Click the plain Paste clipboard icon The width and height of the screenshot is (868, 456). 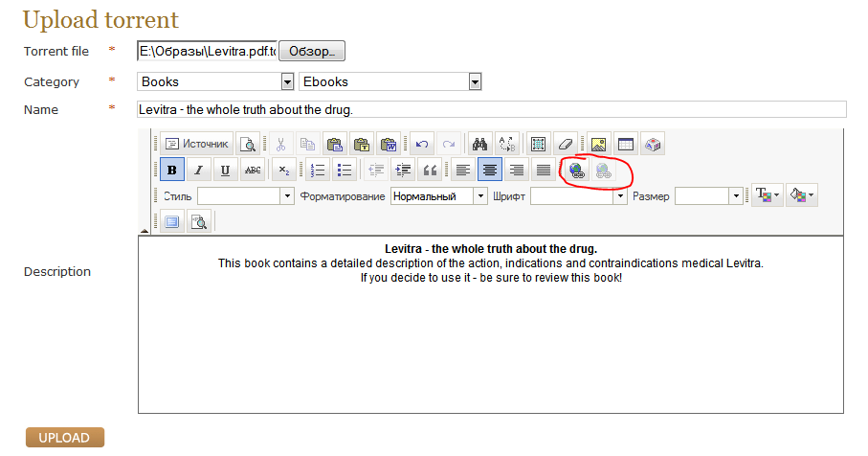point(334,144)
